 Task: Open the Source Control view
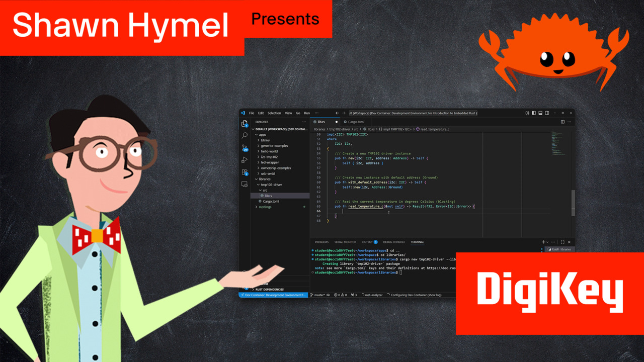[245, 148]
